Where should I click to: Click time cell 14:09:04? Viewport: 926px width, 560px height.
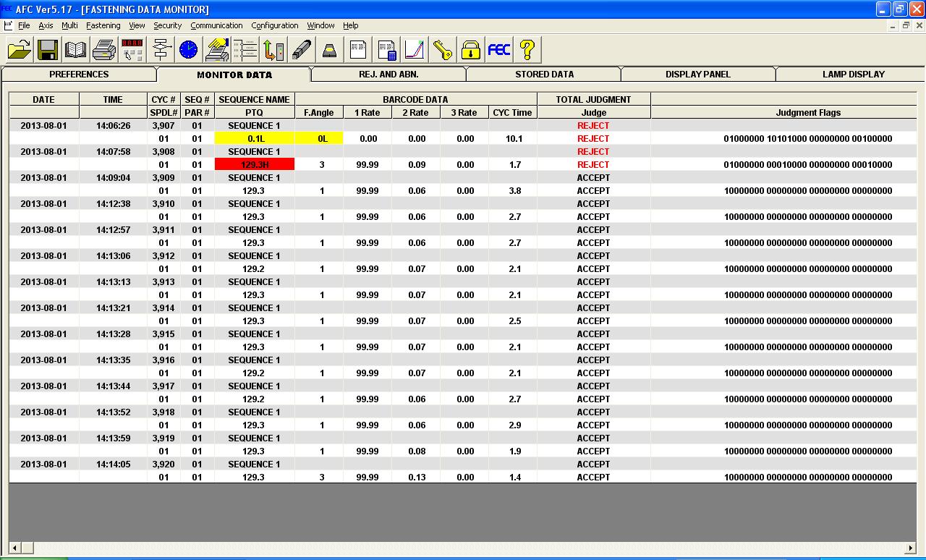[113, 177]
